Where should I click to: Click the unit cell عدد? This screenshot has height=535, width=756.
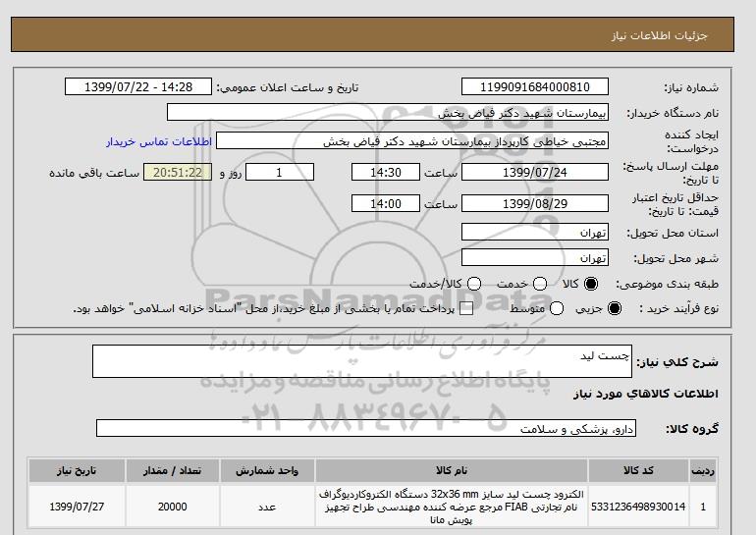tap(267, 507)
